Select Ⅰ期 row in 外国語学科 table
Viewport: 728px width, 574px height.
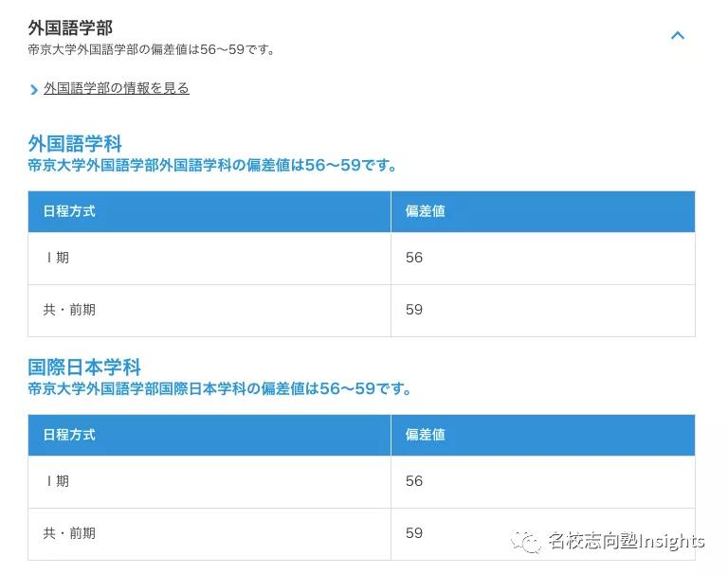pos(362,258)
